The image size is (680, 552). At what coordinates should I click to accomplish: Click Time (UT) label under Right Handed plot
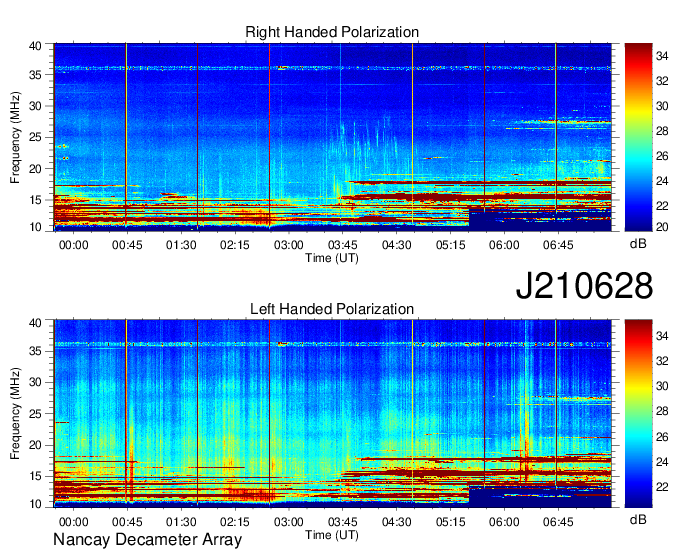tap(332, 258)
